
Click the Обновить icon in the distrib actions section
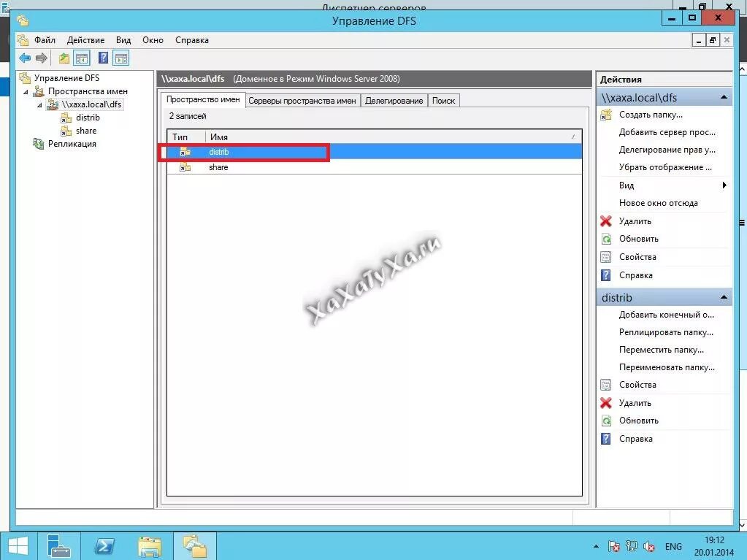pyautogui.click(x=606, y=421)
